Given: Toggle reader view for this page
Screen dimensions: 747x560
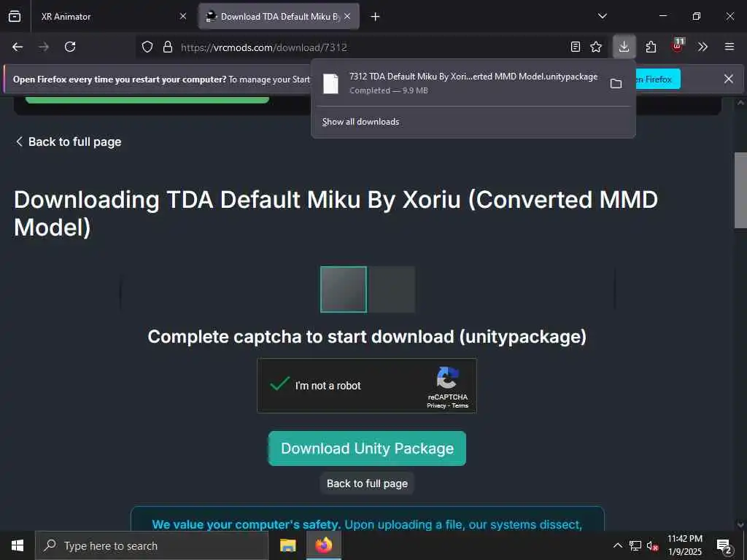Looking at the screenshot, I should 576,47.
